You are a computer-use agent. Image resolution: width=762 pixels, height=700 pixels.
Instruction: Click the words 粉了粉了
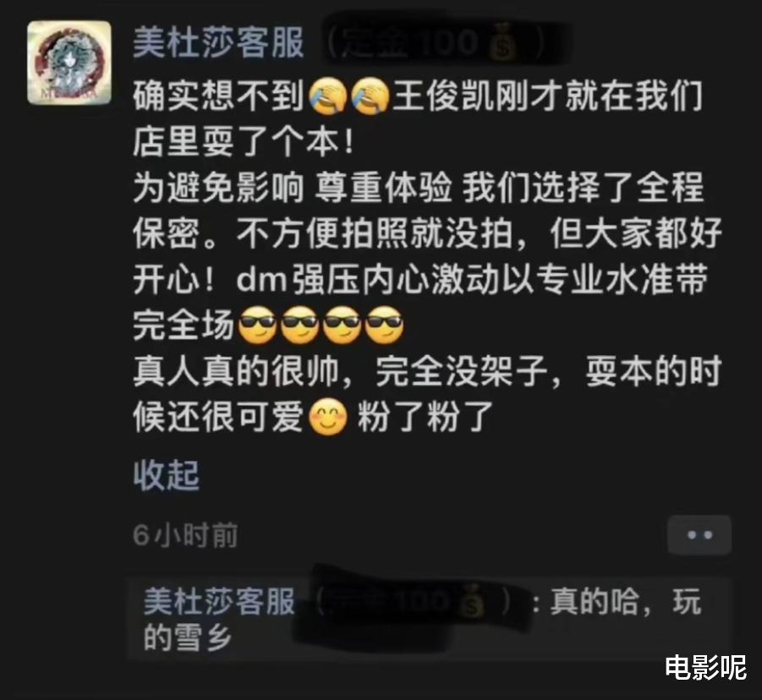pyautogui.click(x=425, y=416)
